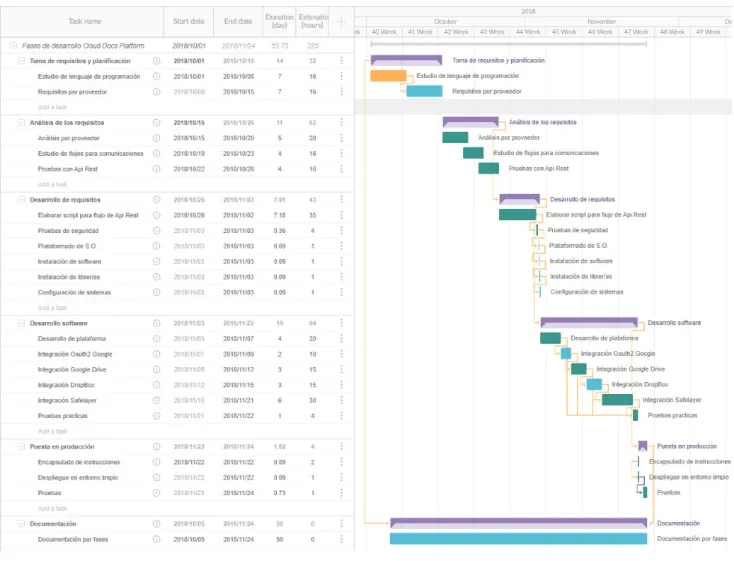734x561 pixels.
Task: Open three-dot menu for Integración Safelayer
Action: (x=341, y=400)
